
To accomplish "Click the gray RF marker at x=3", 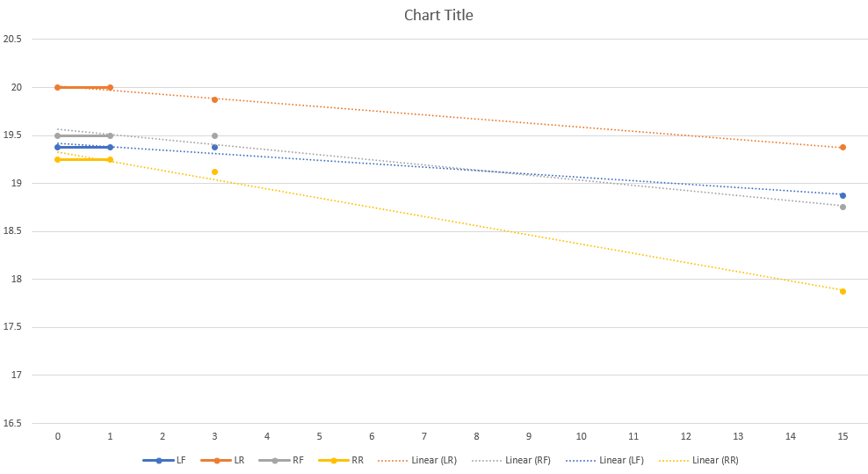I will 214,135.
